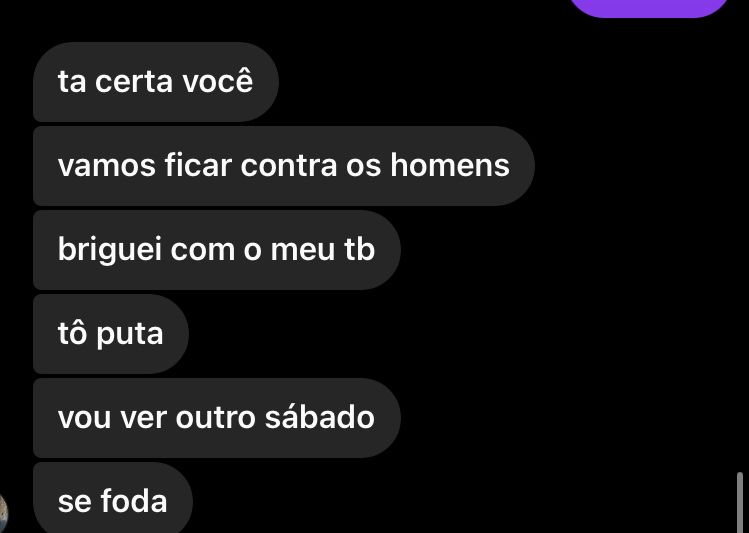The height and width of the screenshot is (533, 749).
Task: Click the word "sábado" in the fifth message
Action: (320, 416)
